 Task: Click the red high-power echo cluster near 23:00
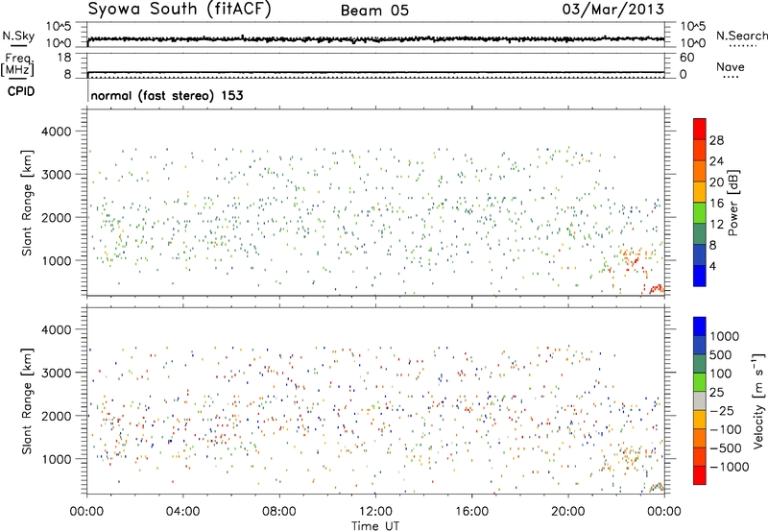point(656,289)
